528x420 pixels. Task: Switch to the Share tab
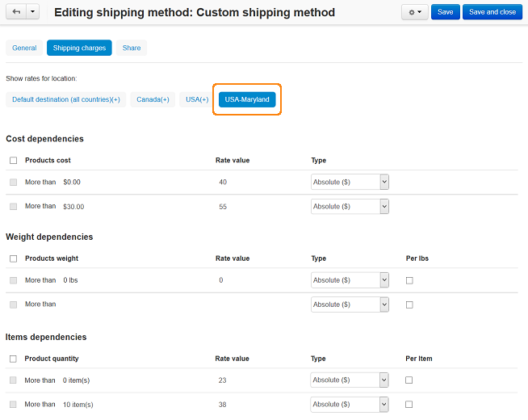point(132,48)
